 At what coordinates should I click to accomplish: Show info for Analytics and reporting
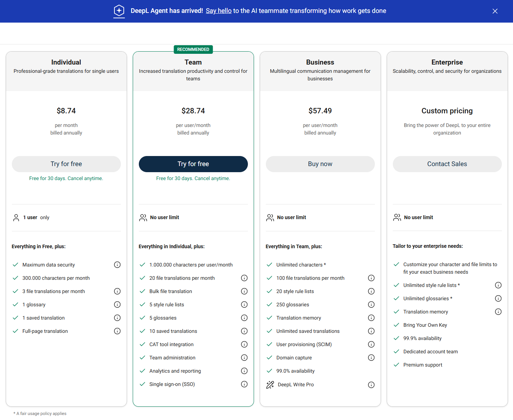244,371
